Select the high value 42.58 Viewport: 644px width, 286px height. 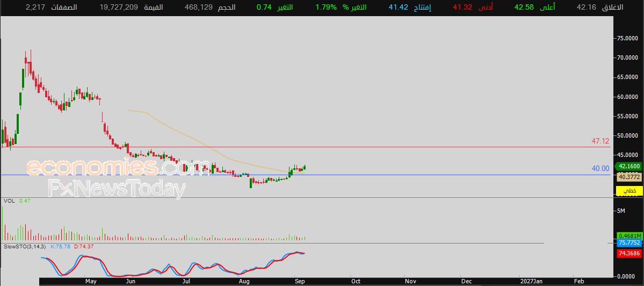(525, 8)
